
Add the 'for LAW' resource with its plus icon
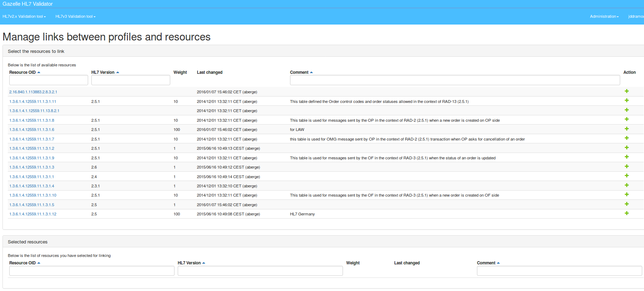coord(627,129)
